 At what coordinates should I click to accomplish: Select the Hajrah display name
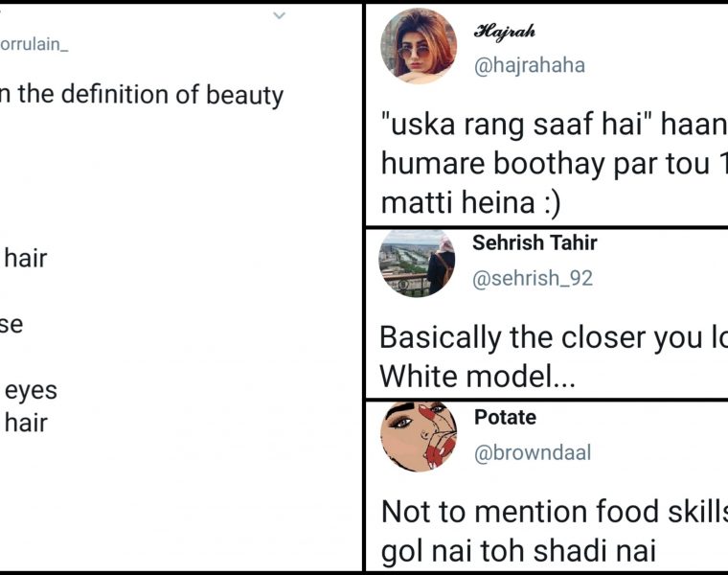(504, 32)
